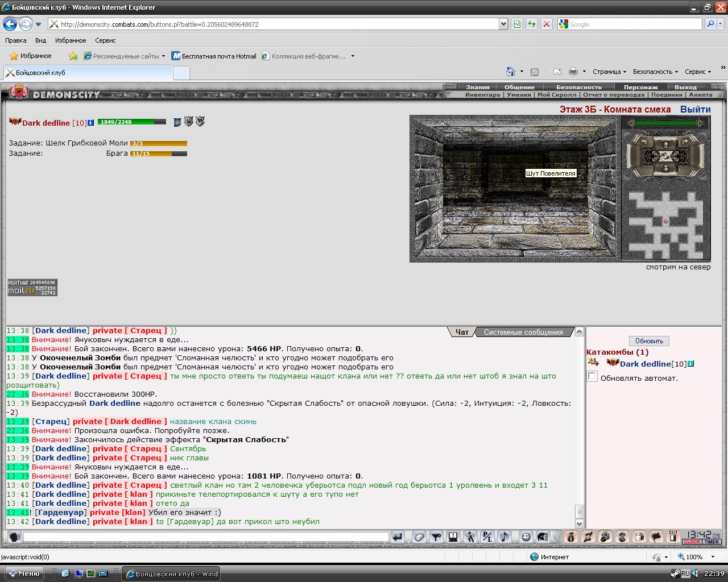
Task: Open the Поединки link
Action: coord(667,95)
